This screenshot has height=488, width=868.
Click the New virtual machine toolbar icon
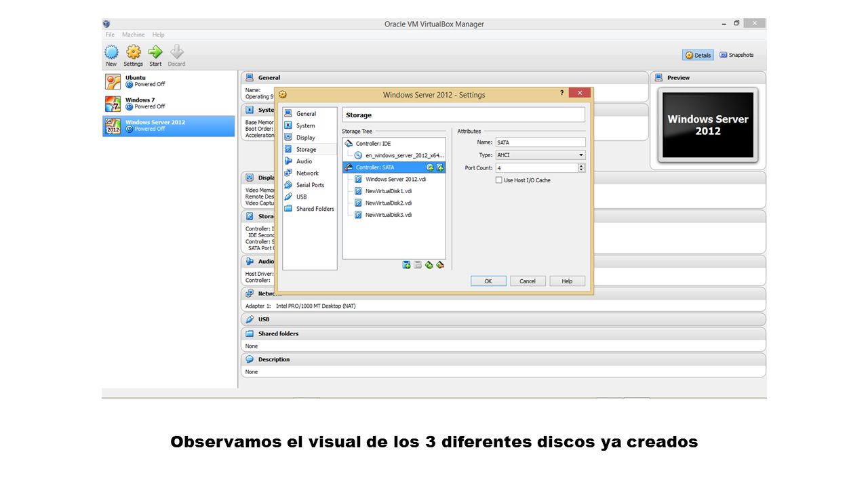[111, 52]
